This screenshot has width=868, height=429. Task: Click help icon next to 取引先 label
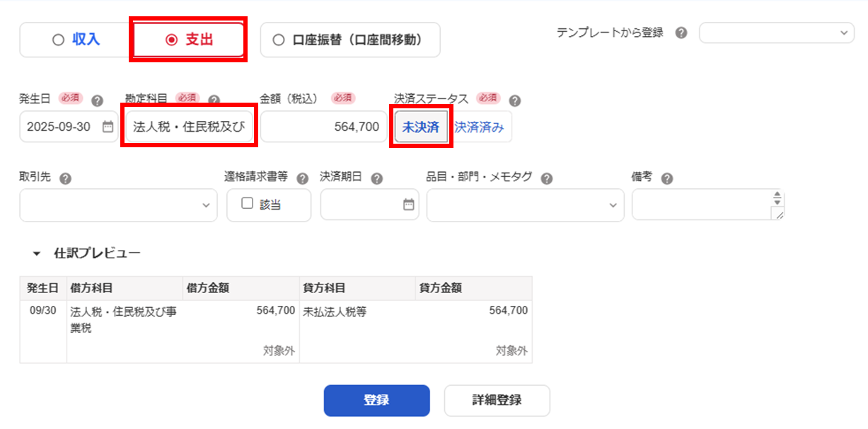pos(65,178)
